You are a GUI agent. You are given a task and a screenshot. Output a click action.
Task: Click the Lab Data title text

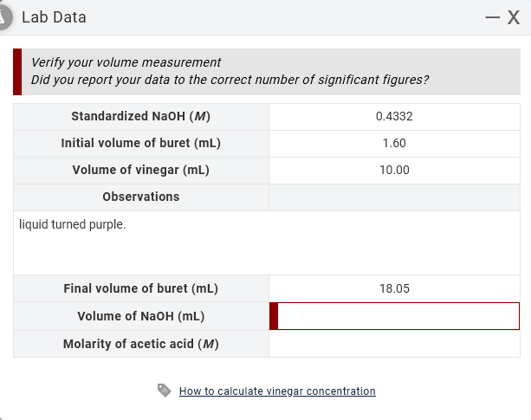(54, 17)
